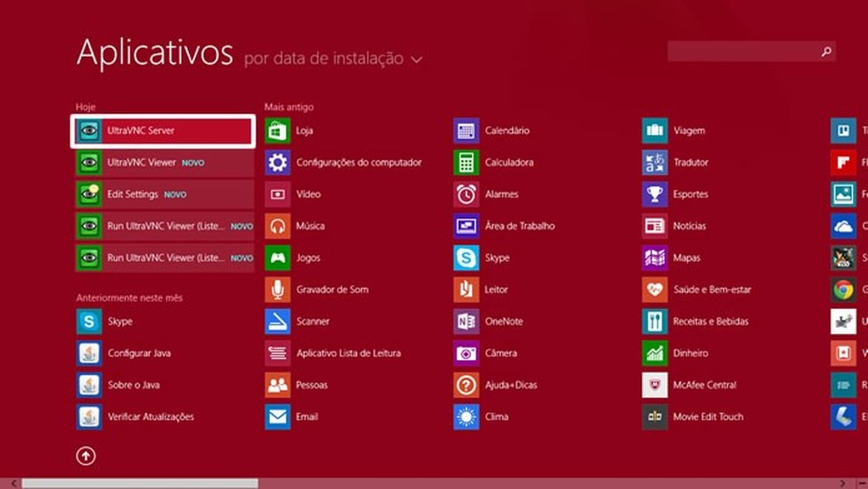This screenshot has width=868, height=489.
Task: Launch UltraVNC Viewer
Action: pos(165,162)
